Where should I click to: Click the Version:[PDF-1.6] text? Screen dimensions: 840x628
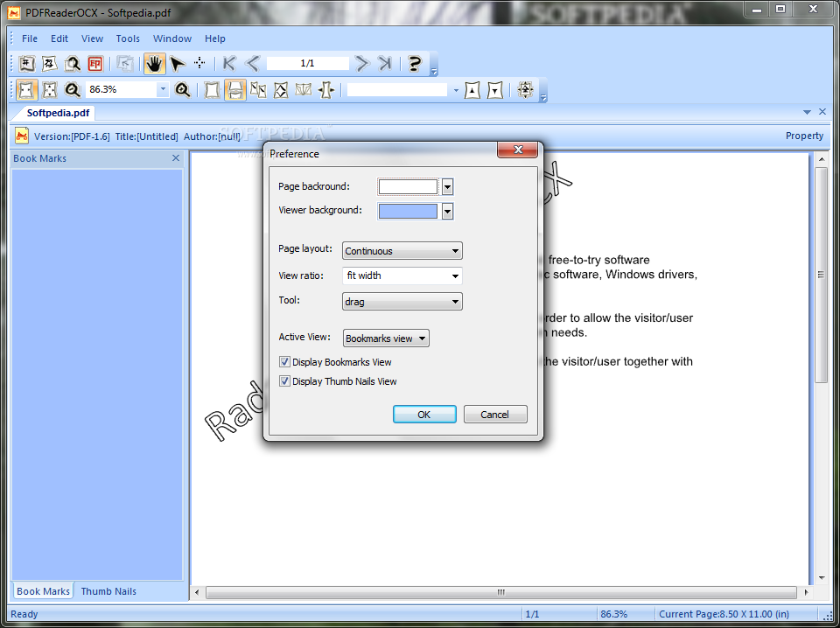pyautogui.click(x=72, y=136)
